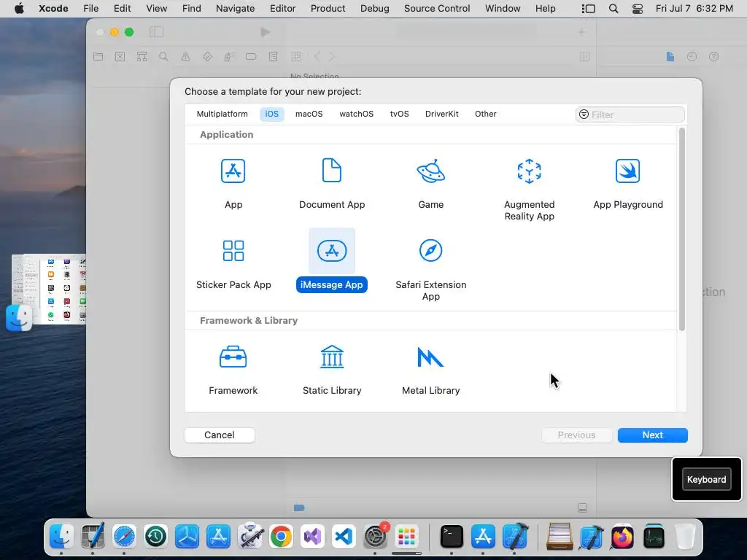Launch Safari from the Dock

124,537
